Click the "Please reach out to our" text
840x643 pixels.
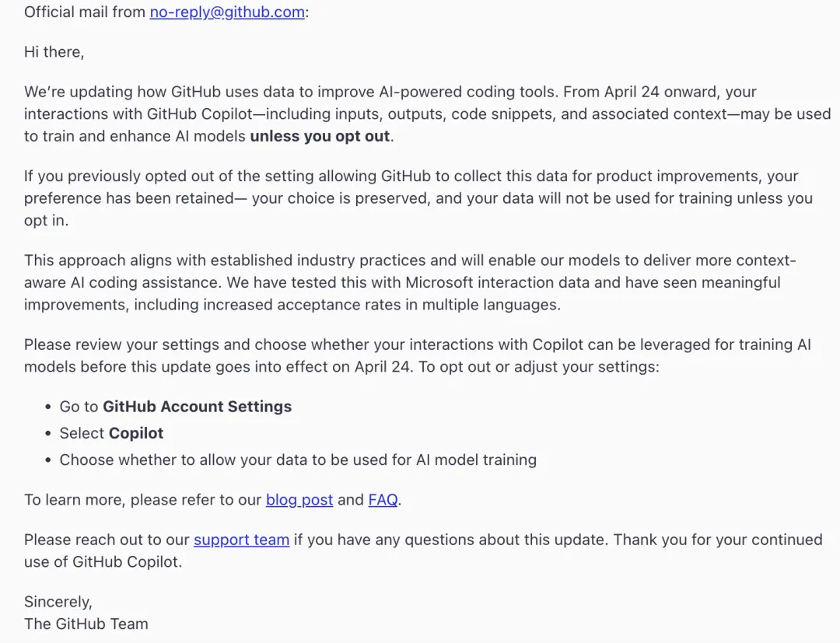click(x=107, y=540)
